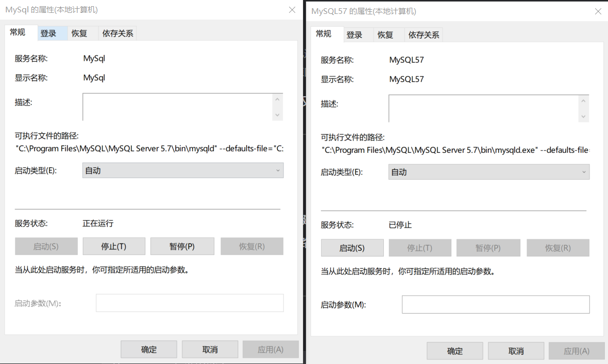Start the MySQL57 service with 启动(S)
608x364 pixels.
pos(352,248)
